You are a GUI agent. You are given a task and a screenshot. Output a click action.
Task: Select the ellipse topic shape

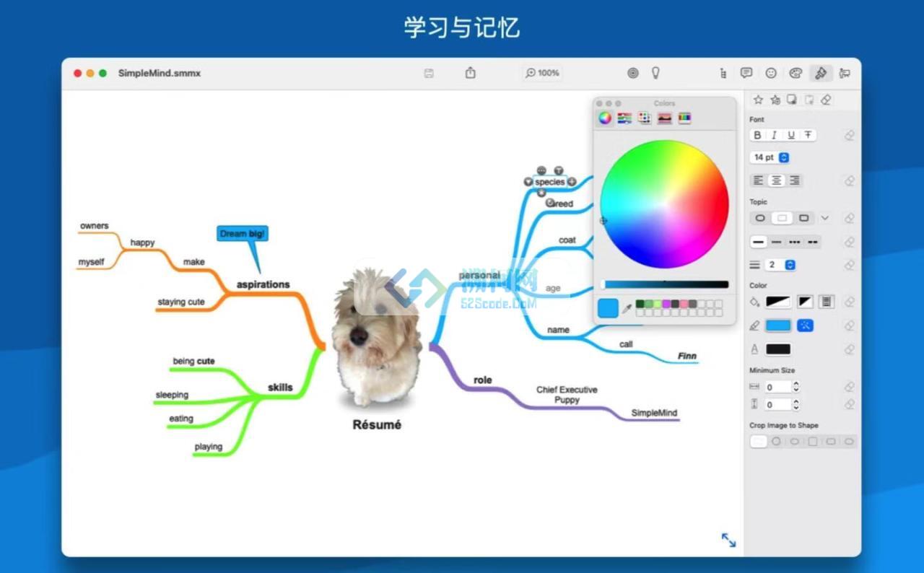click(760, 218)
